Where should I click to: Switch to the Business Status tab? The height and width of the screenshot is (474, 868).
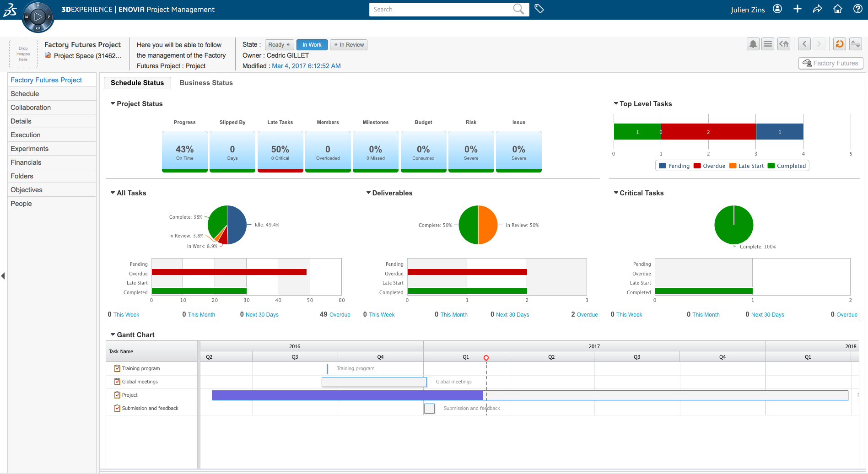coord(206,83)
